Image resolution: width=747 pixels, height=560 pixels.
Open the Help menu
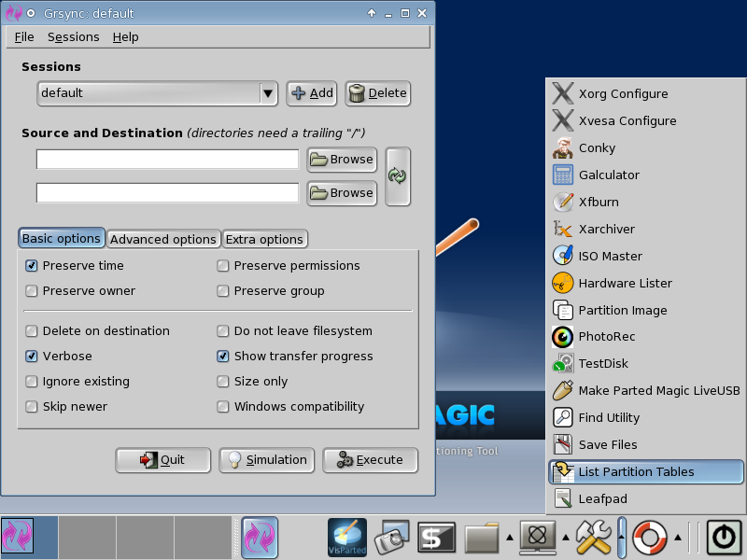pyautogui.click(x=126, y=37)
